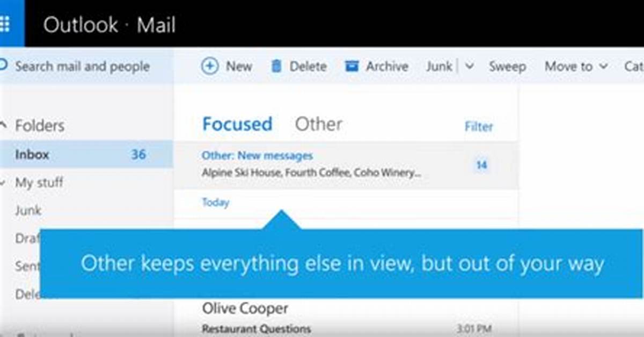This screenshot has height=337, width=644.
Task: Click the Outlook Mail title
Action: pyautogui.click(x=109, y=24)
